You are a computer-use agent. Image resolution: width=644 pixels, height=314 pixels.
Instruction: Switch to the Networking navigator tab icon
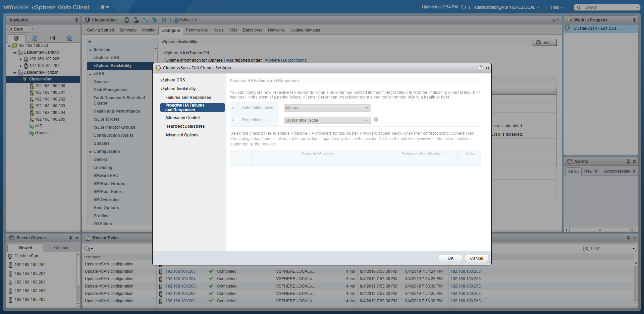[69, 38]
